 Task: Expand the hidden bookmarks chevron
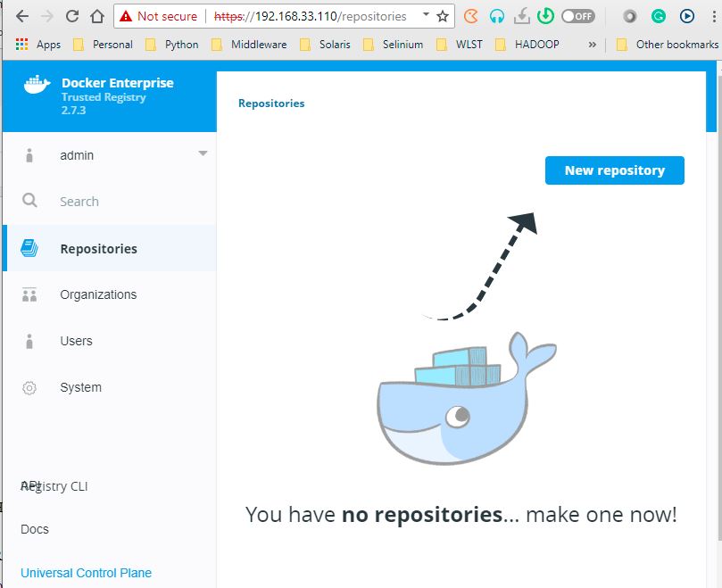pyautogui.click(x=590, y=44)
